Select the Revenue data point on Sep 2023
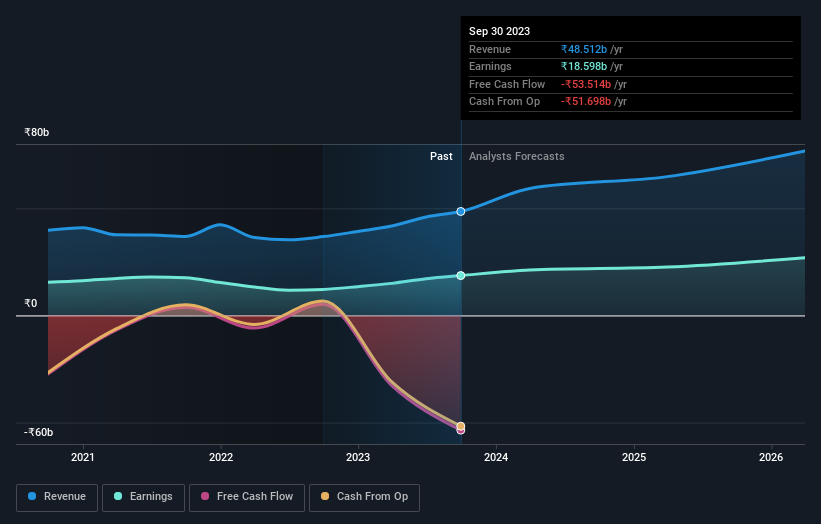Screen dimensions: 821x524 pos(461,211)
